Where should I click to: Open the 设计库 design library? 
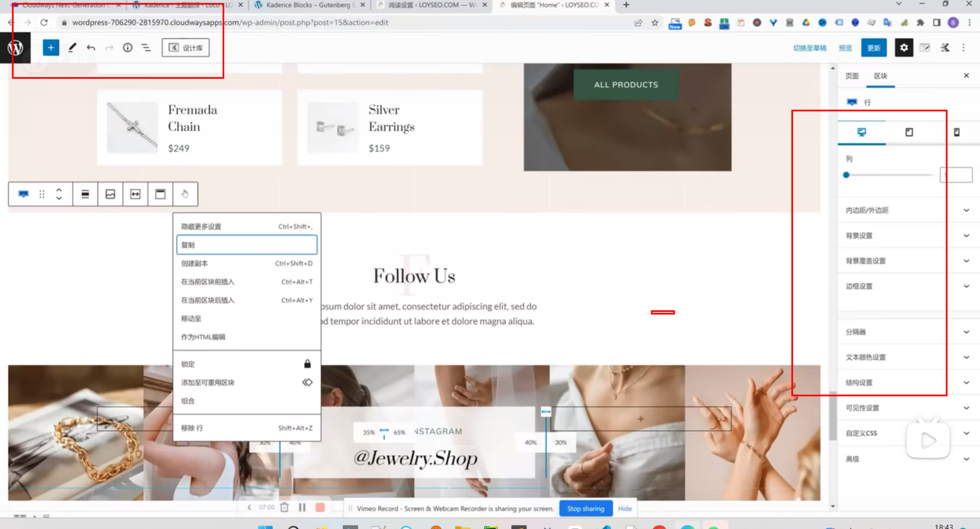click(x=185, y=48)
